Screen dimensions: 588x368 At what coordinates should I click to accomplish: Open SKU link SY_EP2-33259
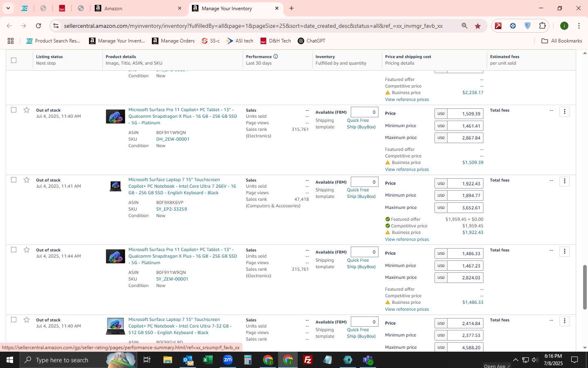(171, 209)
